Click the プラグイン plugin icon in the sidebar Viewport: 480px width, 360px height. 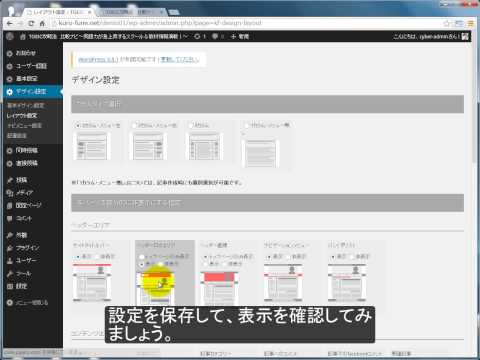coord(10,248)
